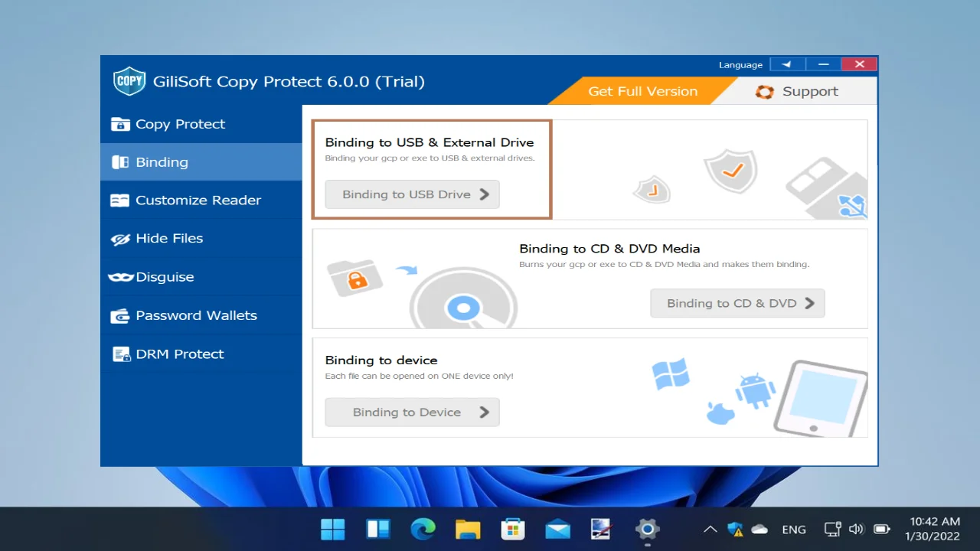The width and height of the screenshot is (980, 551).
Task: Open volume control from tray
Action: pyautogui.click(x=857, y=529)
